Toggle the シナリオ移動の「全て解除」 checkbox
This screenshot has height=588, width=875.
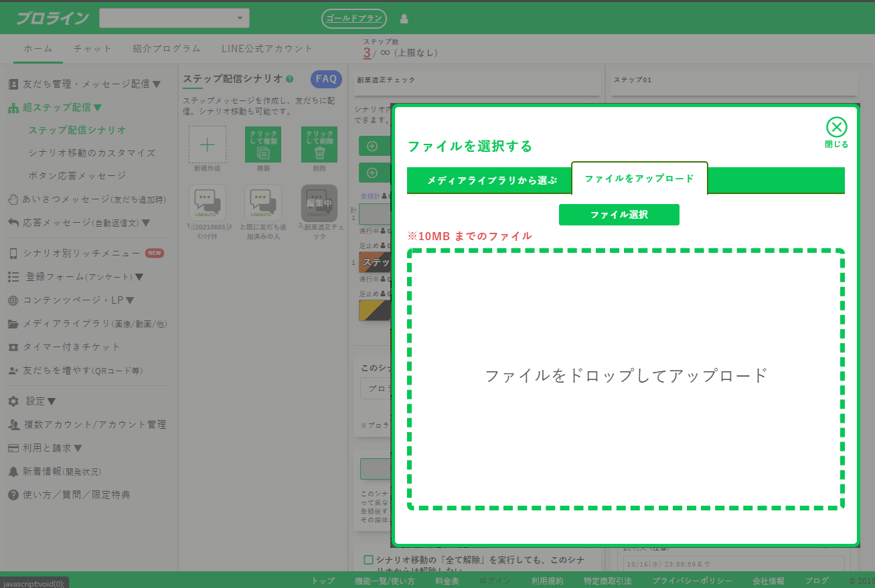point(368,560)
